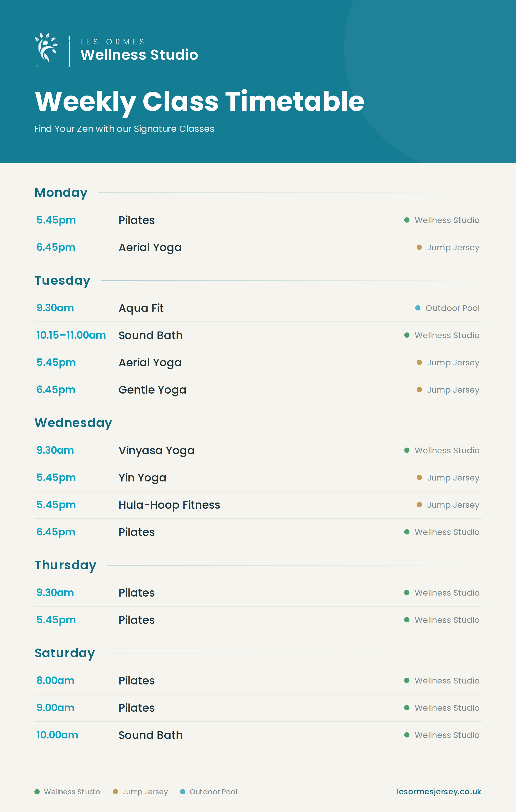Viewport: 516px width, 812px height.
Task: Select the Vinyasa Yoga class entry
Action: 258,450
